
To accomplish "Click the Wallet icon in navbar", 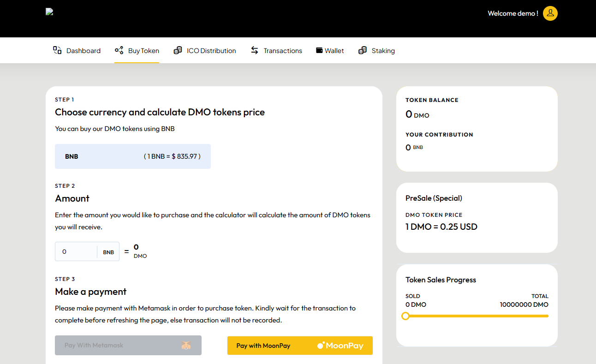I will 319,50.
